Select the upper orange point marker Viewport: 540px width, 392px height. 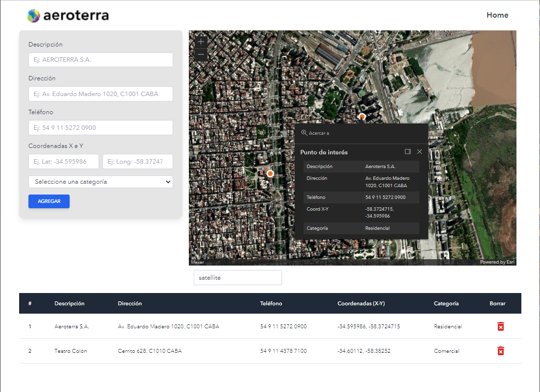pyautogui.click(x=361, y=117)
